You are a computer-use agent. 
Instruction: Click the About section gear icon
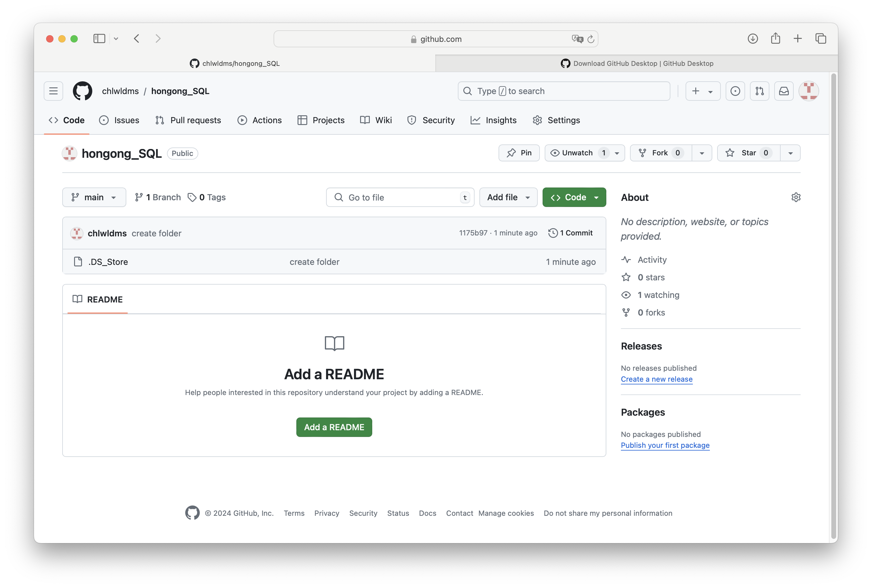(x=796, y=197)
